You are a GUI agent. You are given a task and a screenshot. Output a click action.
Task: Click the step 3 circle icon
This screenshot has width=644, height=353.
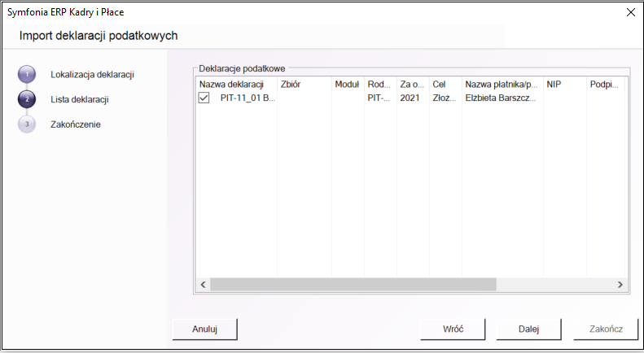tap(27, 124)
